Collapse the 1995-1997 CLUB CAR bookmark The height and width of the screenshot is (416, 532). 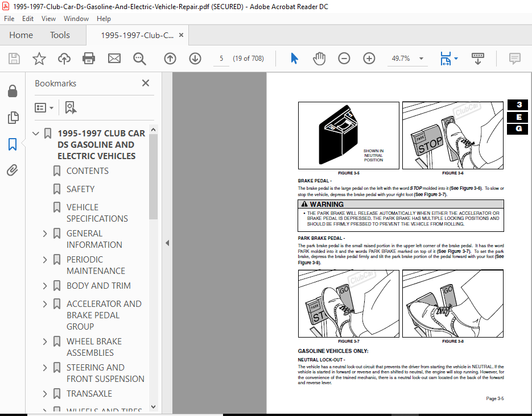pyautogui.click(x=36, y=134)
